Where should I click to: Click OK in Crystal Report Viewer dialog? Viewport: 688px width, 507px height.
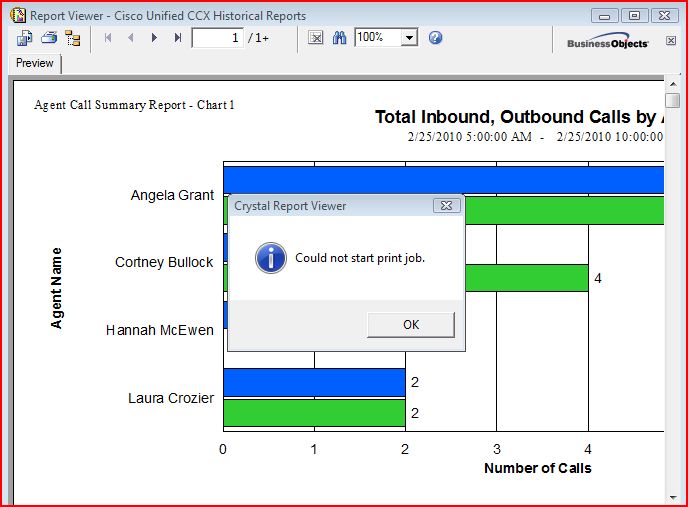coord(411,325)
